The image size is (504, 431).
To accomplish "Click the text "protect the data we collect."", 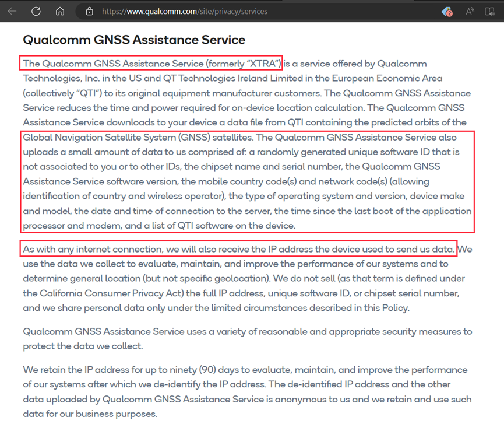I will (x=83, y=346).
